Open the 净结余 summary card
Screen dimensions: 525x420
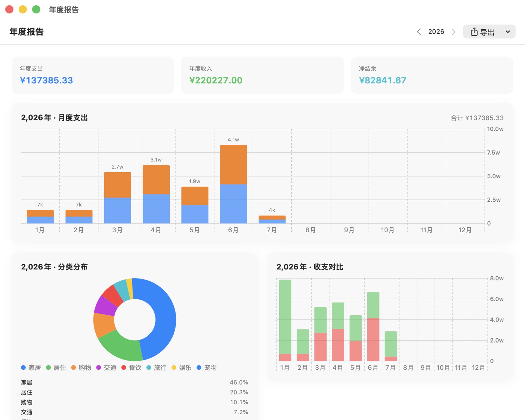tap(432, 75)
